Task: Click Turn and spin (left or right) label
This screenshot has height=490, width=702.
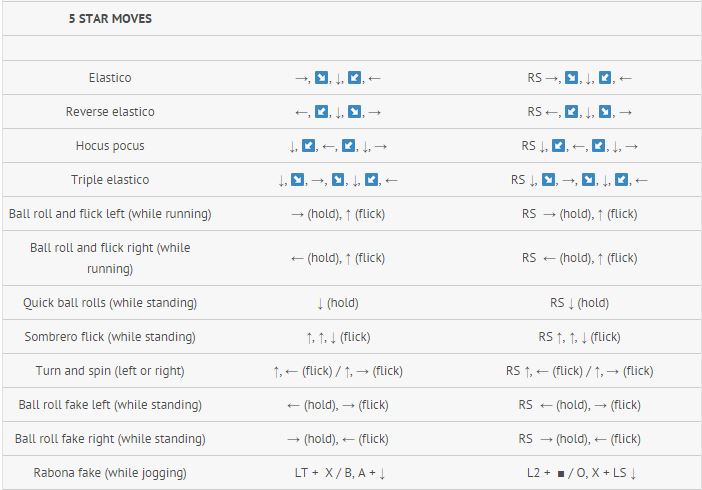Action: pos(110,371)
